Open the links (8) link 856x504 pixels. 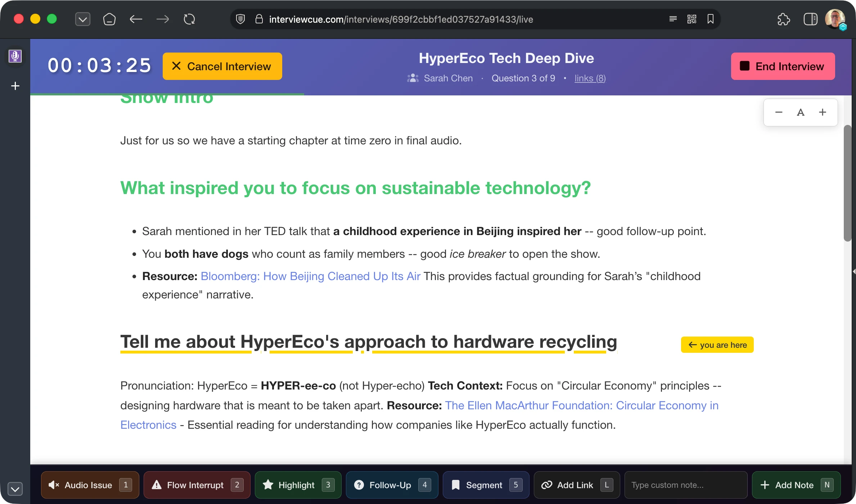click(x=590, y=78)
